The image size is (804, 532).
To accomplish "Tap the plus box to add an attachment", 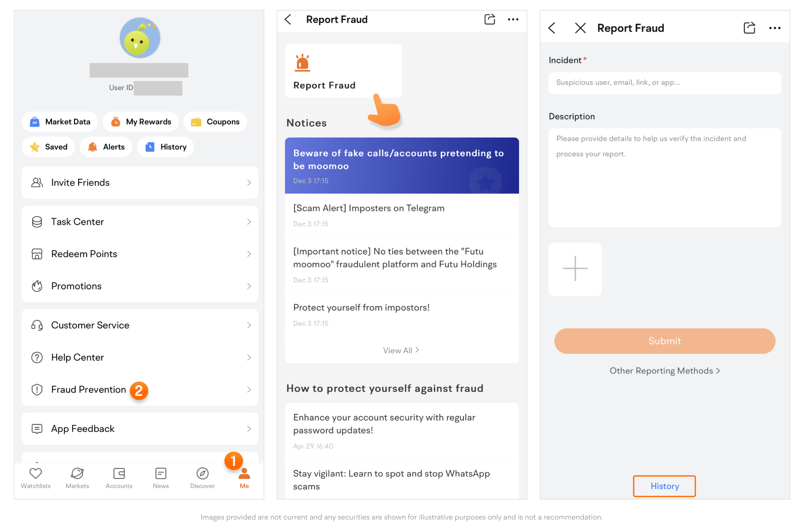I will click(575, 269).
